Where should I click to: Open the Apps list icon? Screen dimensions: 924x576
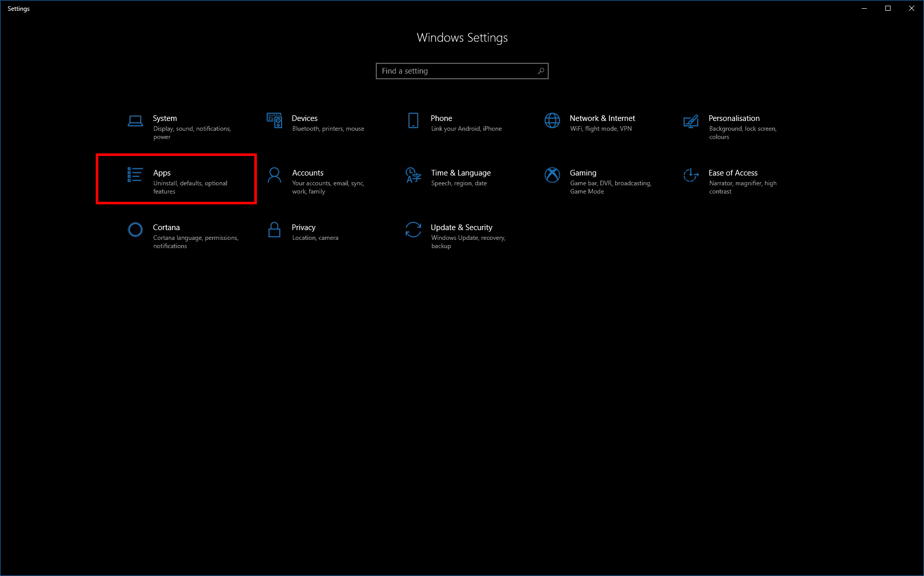[x=135, y=174]
